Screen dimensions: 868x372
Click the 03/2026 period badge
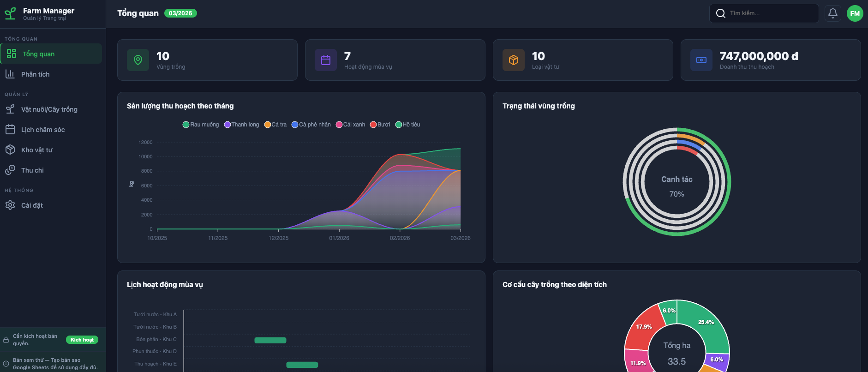(180, 13)
